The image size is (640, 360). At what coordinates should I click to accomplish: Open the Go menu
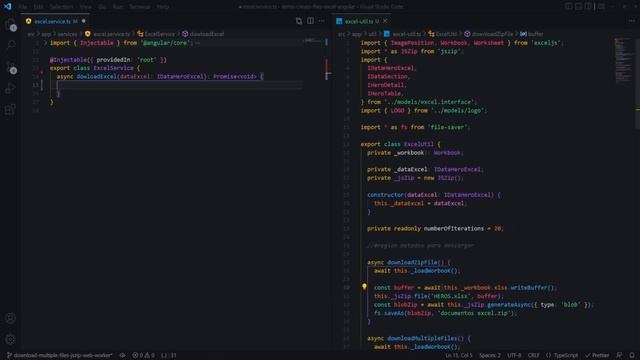click(x=102, y=7)
